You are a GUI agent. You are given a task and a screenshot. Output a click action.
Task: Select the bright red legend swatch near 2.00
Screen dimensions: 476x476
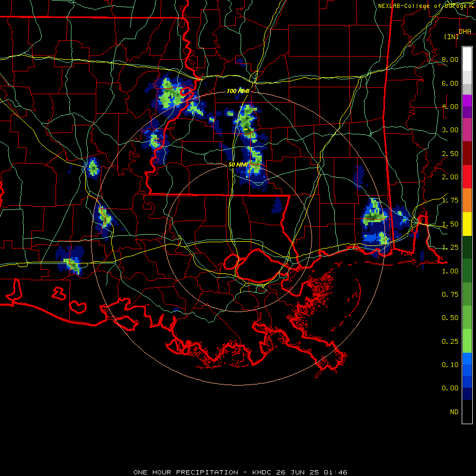[467, 177]
